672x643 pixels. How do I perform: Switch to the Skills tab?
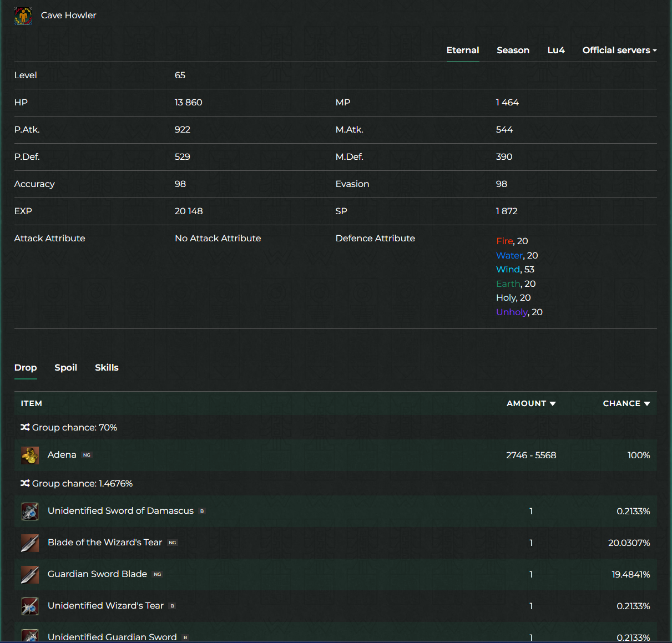pos(107,368)
